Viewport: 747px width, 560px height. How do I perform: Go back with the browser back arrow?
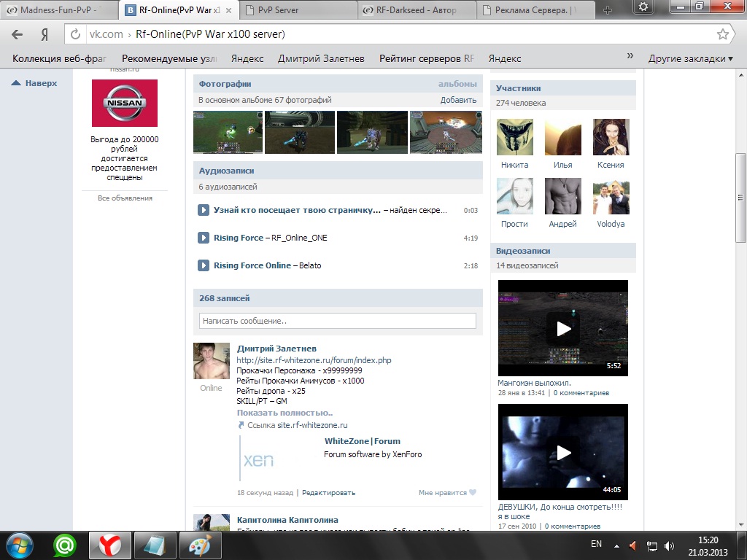(x=18, y=34)
